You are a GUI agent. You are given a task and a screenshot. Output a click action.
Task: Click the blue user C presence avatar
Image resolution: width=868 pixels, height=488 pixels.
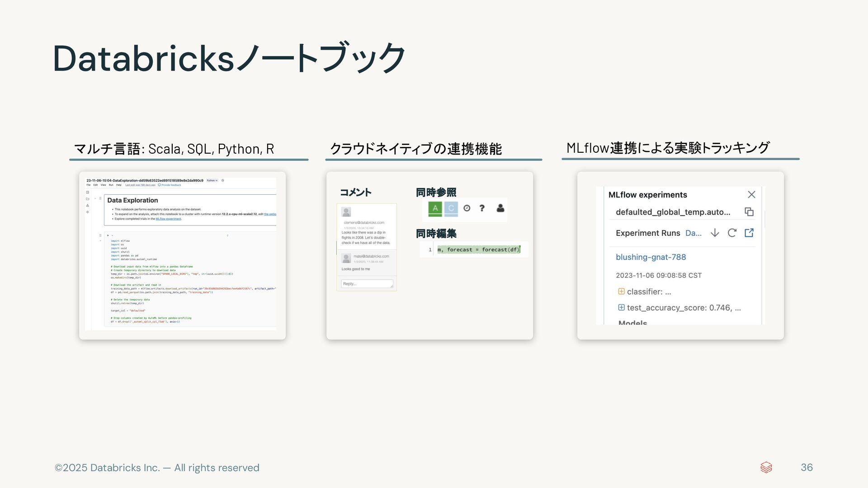pos(451,208)
